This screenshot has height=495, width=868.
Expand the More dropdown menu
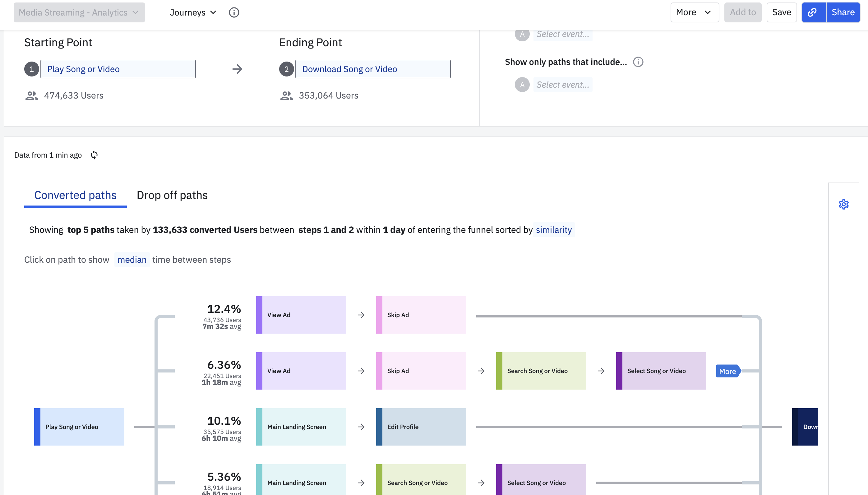coord(694,12)
